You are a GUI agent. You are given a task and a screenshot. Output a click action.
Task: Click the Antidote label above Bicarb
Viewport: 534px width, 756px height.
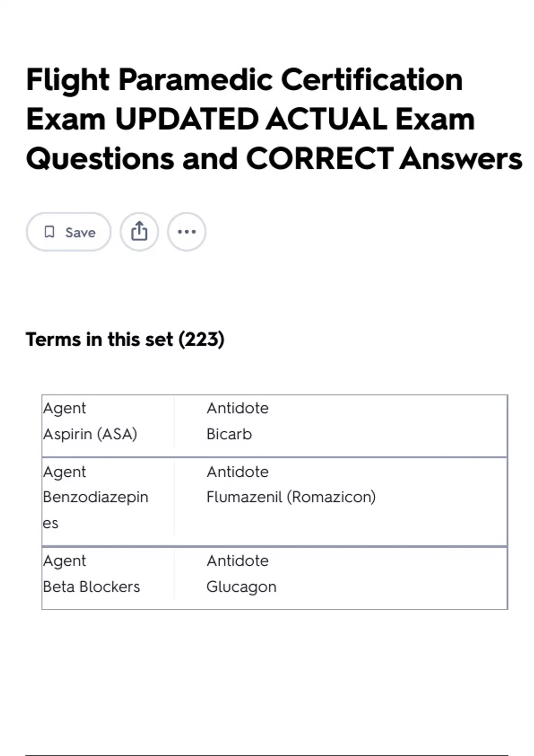[x=238, y=408]
